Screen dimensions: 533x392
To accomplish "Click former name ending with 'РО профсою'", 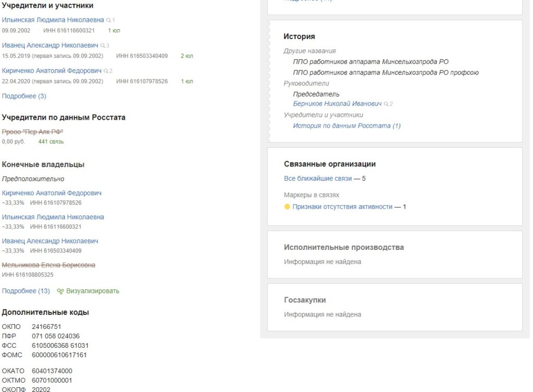I will [x=386, y=72].
